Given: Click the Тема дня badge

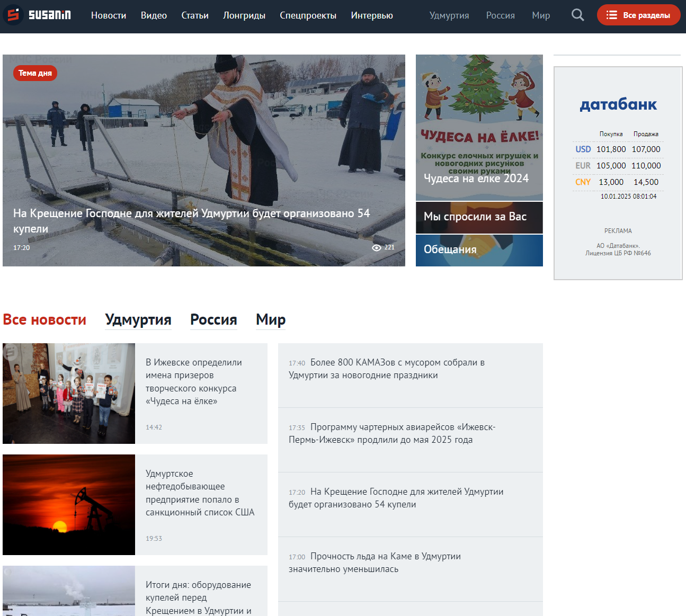Looking at the screenshot, I should point(35,73).
